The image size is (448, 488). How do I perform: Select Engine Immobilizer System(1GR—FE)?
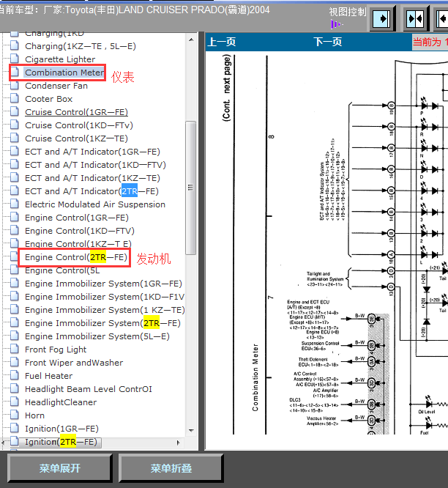103,284
